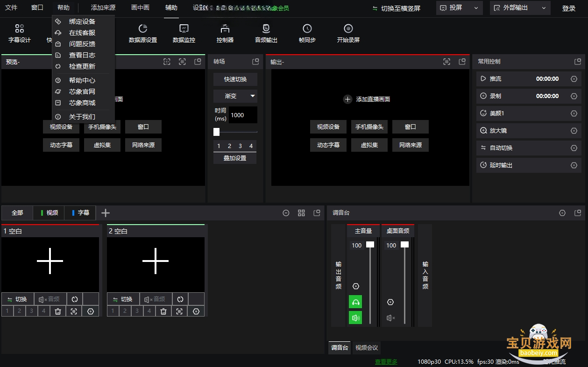Unmute the 桌面音频 desktop audio
The width and height of the screenshot is (588, 367).
[391, 318]
